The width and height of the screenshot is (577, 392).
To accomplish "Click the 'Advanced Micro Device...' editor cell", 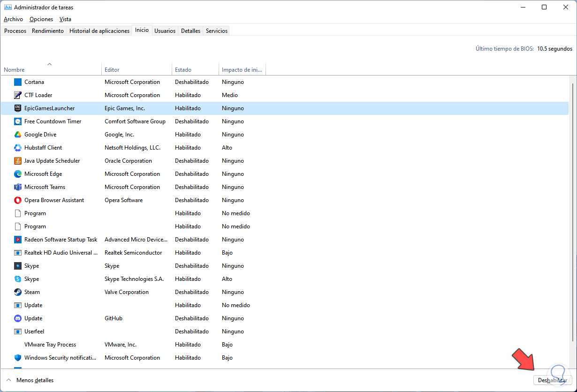I will point(136,240).
